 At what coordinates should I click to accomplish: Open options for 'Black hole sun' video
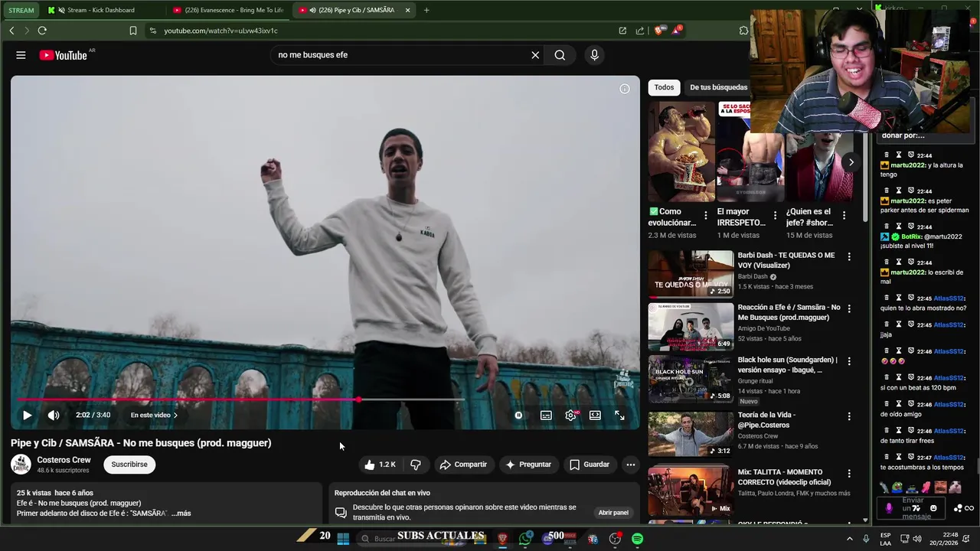tap(848, 362)
